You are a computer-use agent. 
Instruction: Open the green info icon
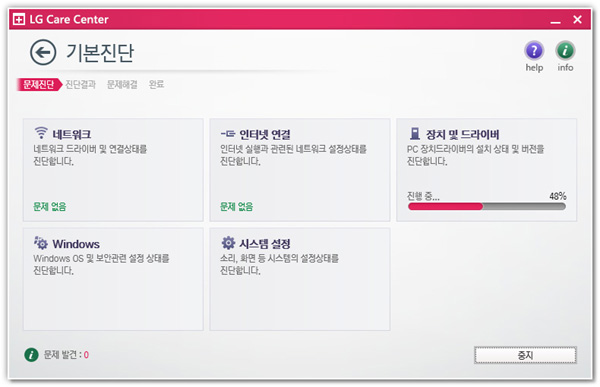(565, 50)
